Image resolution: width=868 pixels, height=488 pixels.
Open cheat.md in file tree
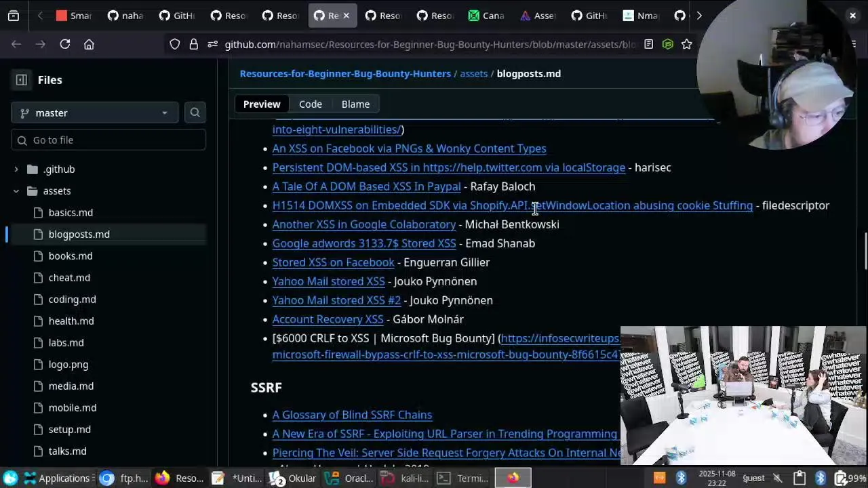[x=69, y=278]
